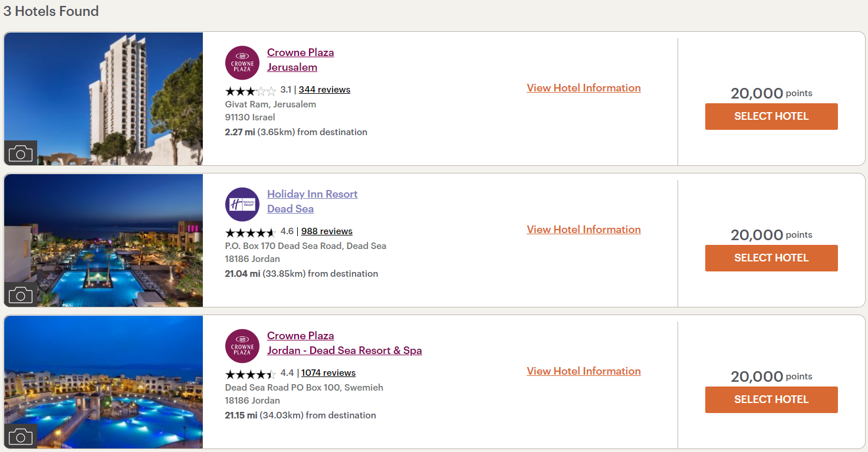Click Holiday Inn Resort pool photo thumbnail

pyautogui.click(x=104, y=240)
